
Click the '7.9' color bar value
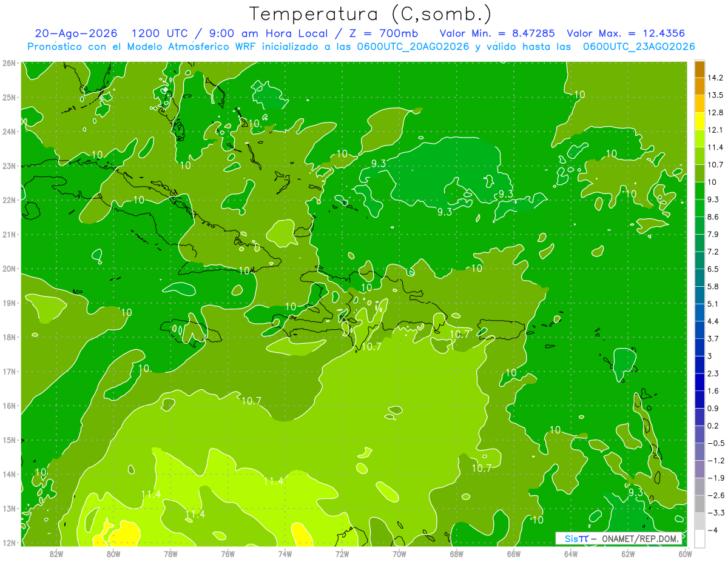[713, 234]
